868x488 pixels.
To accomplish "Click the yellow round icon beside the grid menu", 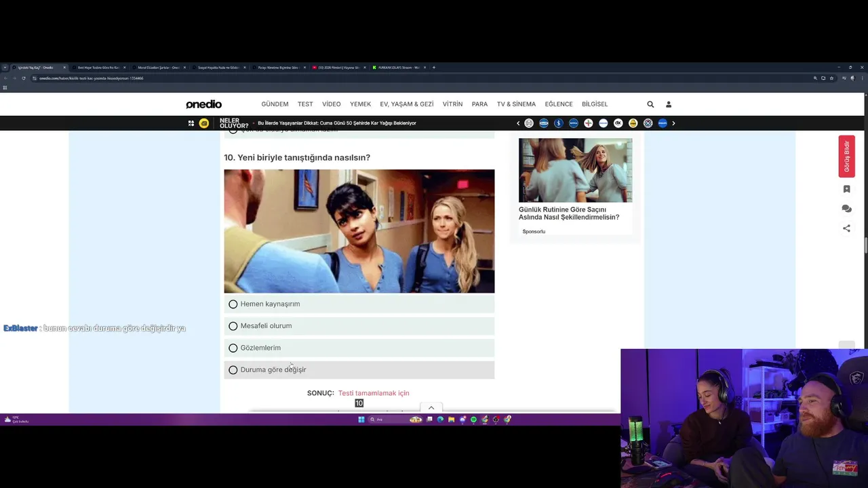I will [203, 123].
